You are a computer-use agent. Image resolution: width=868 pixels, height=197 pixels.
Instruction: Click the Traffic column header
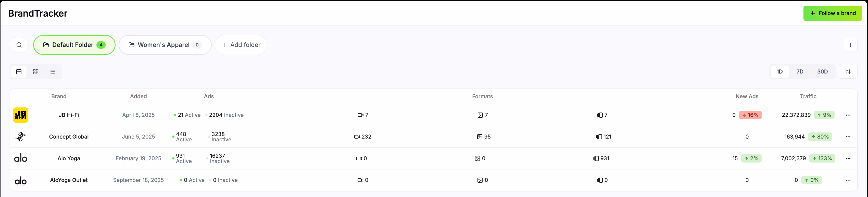(x=808, y=96)
